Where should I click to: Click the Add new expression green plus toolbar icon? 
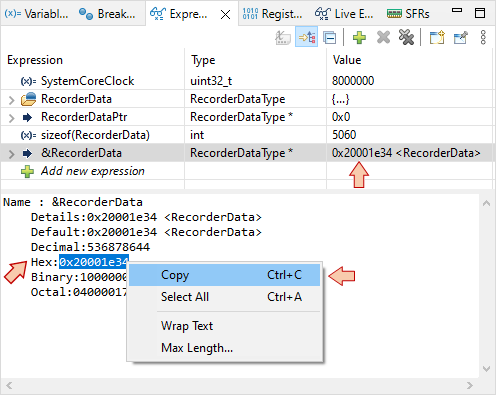point(359,37)
